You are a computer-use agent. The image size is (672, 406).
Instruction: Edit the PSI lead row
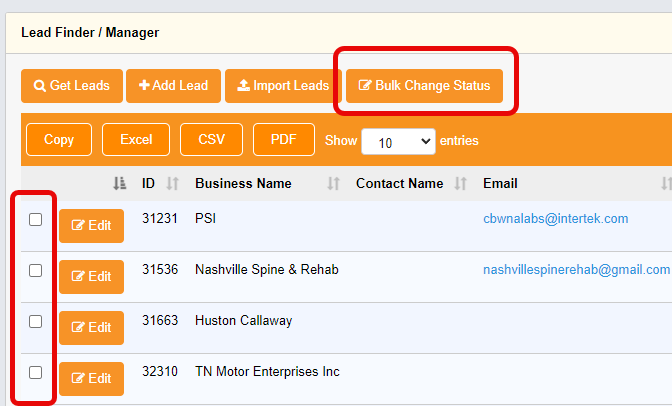coord(91,226)
